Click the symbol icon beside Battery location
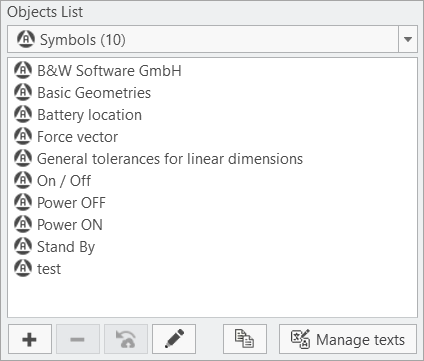Image resolution: width=424 pixels, height=361 pixels. pos(23,114)
